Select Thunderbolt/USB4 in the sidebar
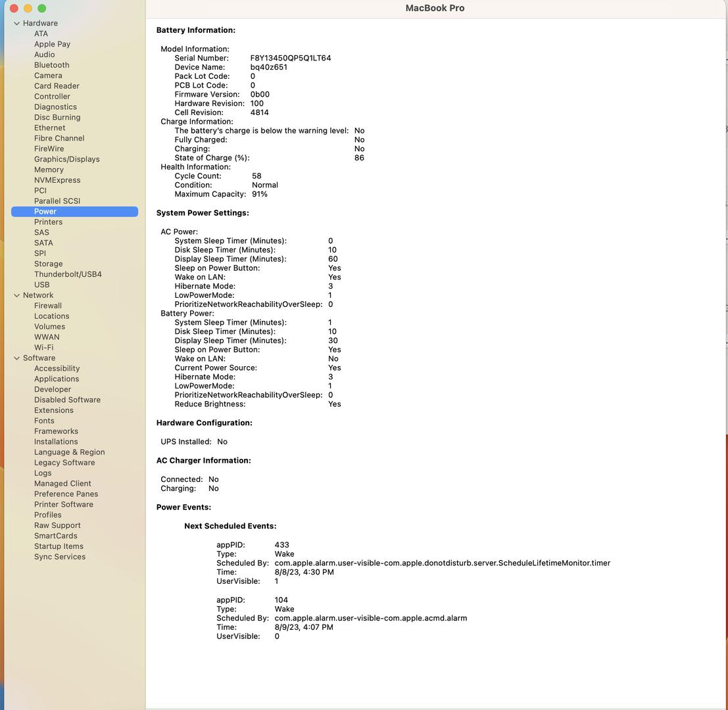Screen dimensions: 728x710 tap(68, 274)
